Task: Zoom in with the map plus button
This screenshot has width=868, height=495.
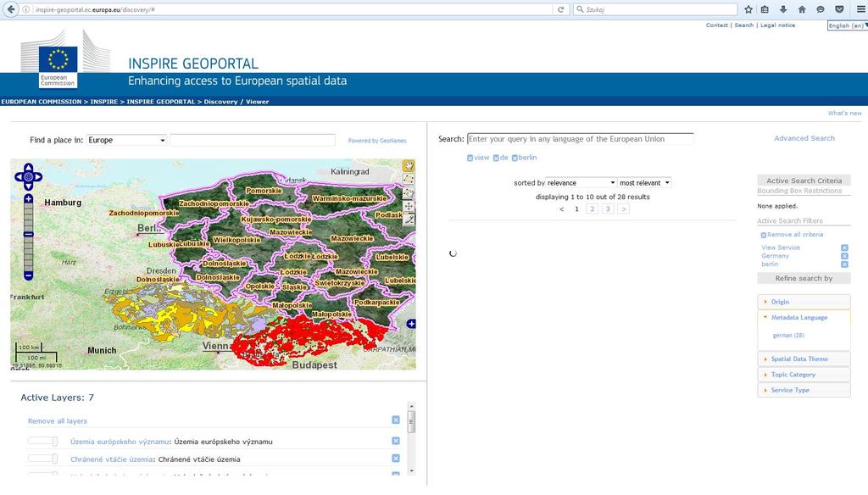Action: [x=28, y=199]
